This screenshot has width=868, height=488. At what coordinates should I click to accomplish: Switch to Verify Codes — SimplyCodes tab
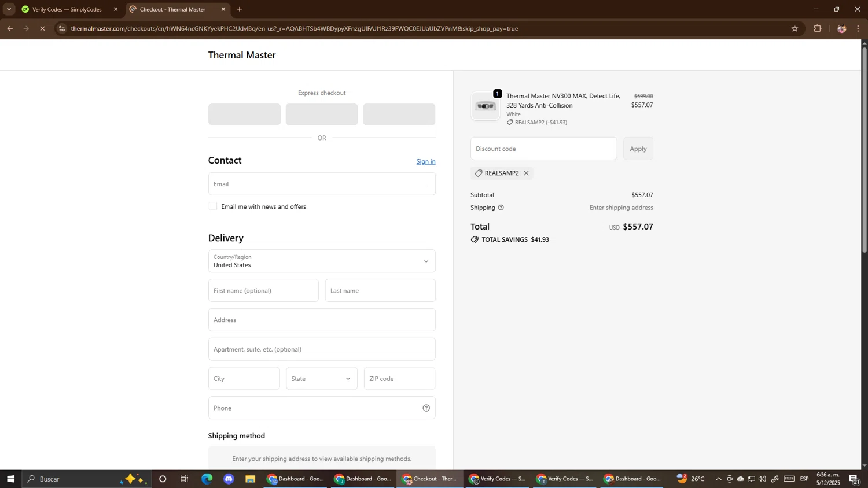click(67, 9)
